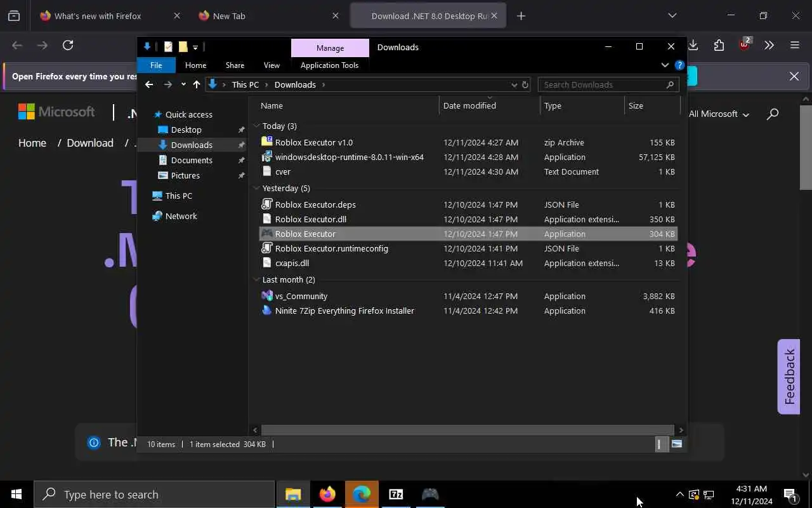Sort files by Size column
Image resolution: width=812 pixels, height=508 pixels.
[652, 105]
